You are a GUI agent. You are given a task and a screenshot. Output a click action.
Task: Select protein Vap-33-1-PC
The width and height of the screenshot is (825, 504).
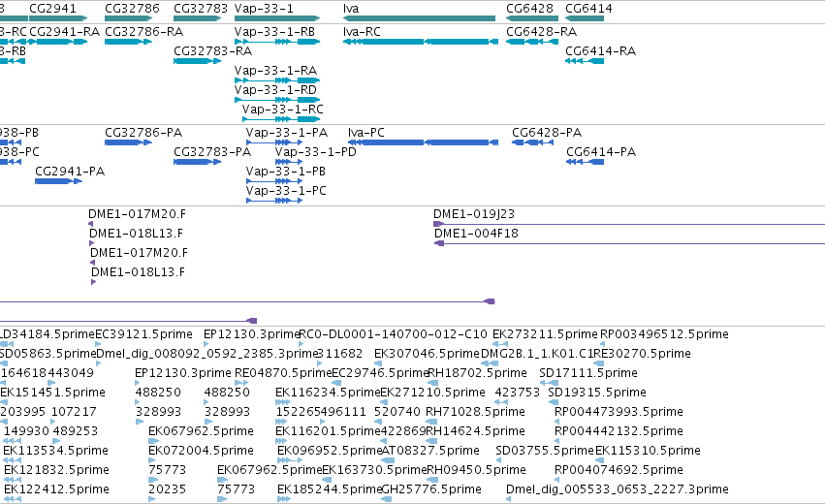274,201
